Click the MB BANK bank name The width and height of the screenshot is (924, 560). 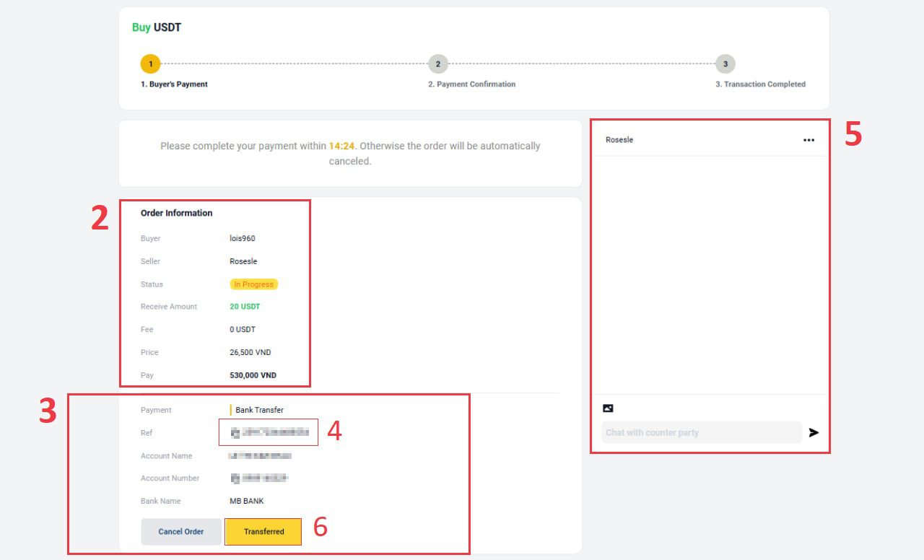246,501
